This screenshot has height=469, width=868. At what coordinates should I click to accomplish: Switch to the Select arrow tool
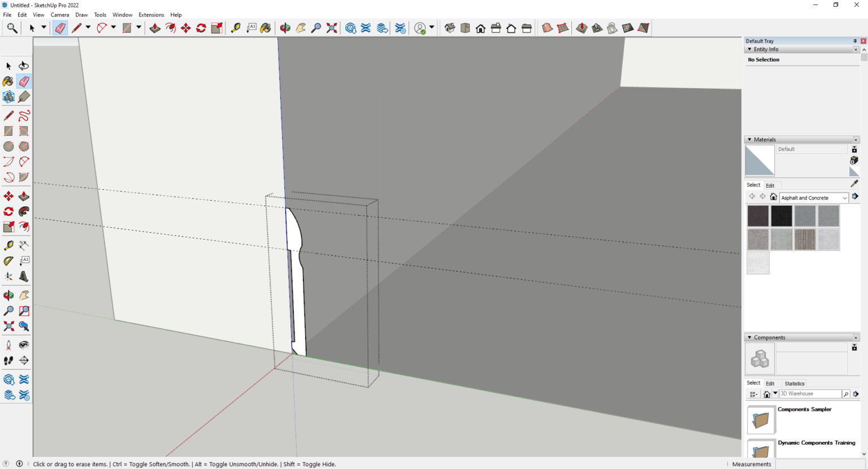pos(8,66)
